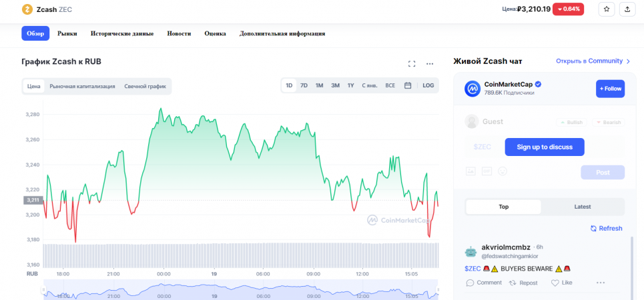
Task: Grab right handle of chart range slider
Action: pyautogui.click(x=437, y=290)
